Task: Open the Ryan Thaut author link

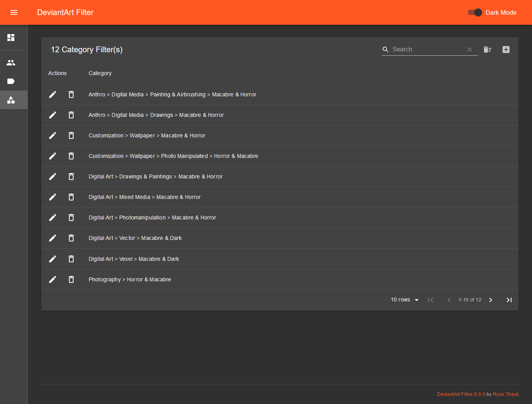Action: pyautogui.click(x=506, y=394)
